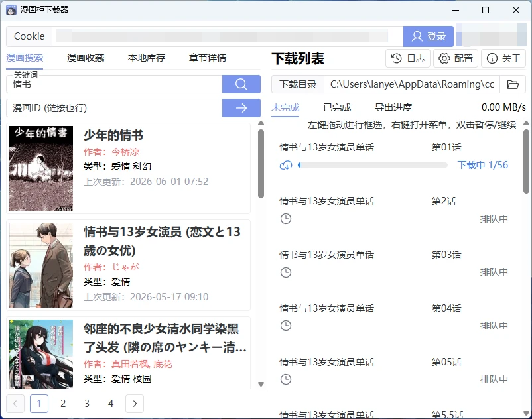Click the search results scrollbar thumb
Viewport: 532px width, 419px height.
(x=261, y=164)
